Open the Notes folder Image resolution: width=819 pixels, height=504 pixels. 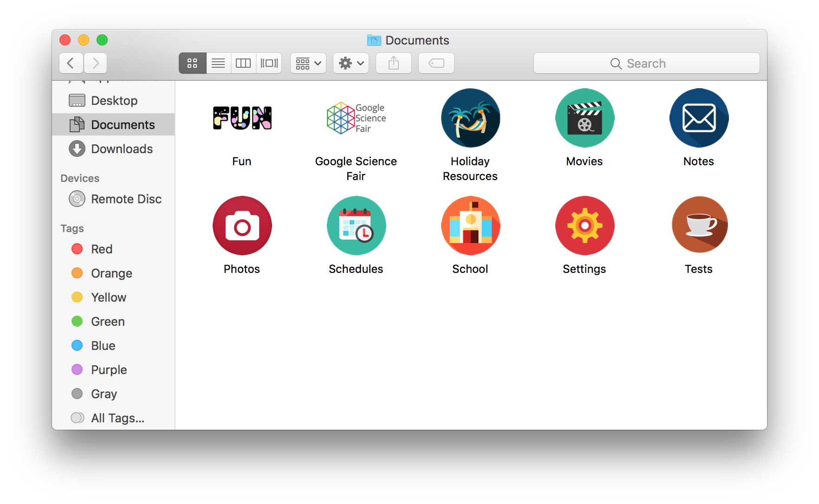tap(699, 118)
